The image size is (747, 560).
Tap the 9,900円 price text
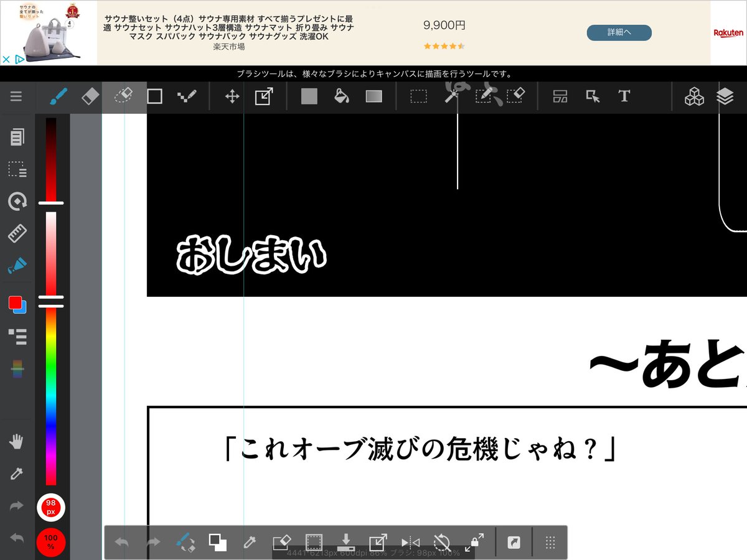[x=444, y=26]
